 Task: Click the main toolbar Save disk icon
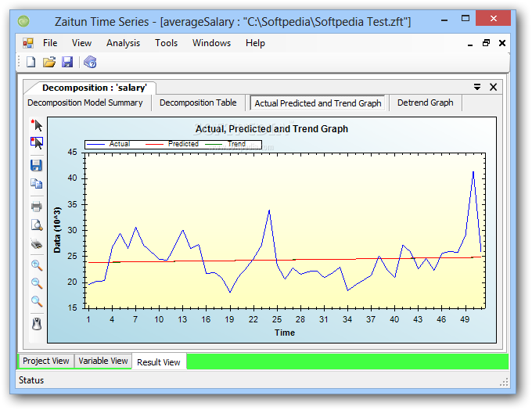[x=67, y=62]
